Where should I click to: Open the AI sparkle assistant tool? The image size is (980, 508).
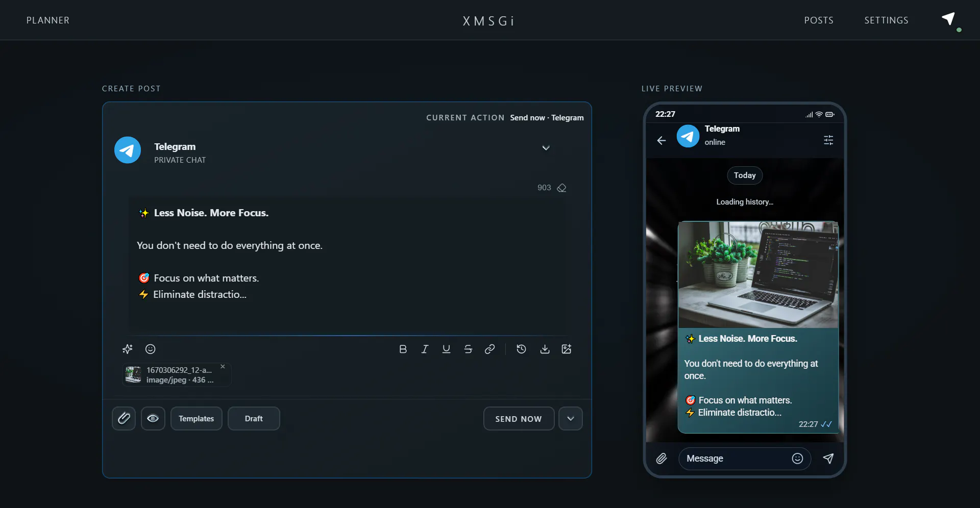coord(128,349)
